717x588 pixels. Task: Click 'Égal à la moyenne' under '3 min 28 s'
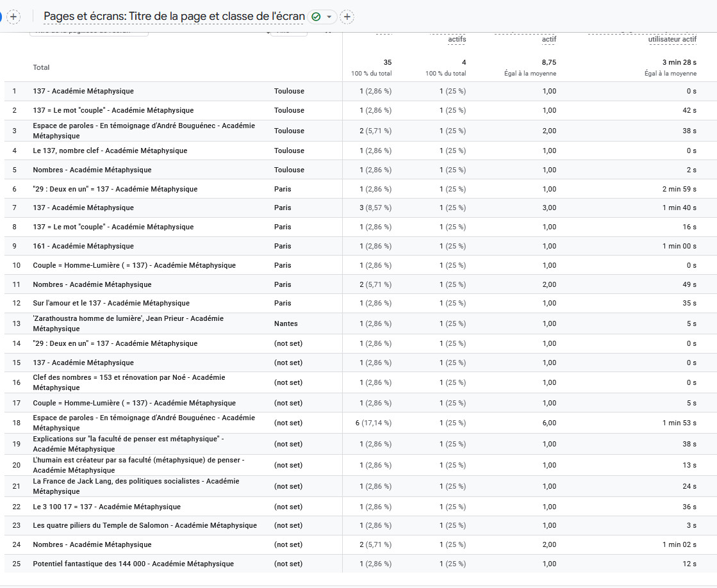click(x=670, y=73)
